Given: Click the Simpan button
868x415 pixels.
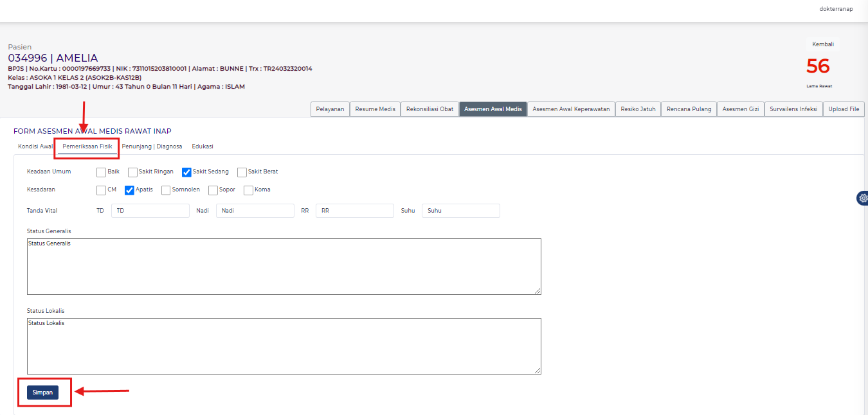Looking at the screenshot, I should tap(43, 391).
